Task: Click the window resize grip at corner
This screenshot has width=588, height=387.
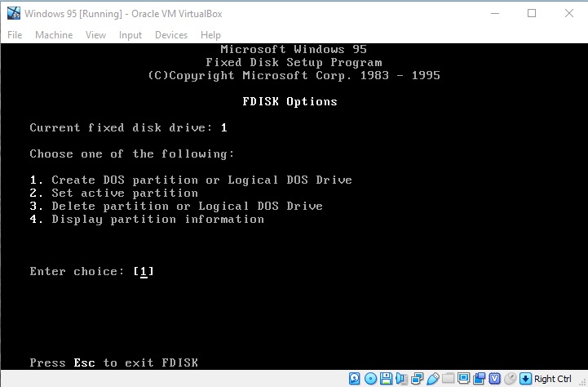Action: click(582, 382)
